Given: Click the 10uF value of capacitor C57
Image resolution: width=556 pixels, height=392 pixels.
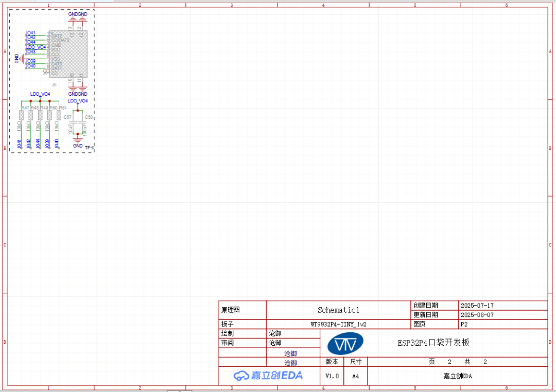Looking at the screenshot, I should [71, 128].
